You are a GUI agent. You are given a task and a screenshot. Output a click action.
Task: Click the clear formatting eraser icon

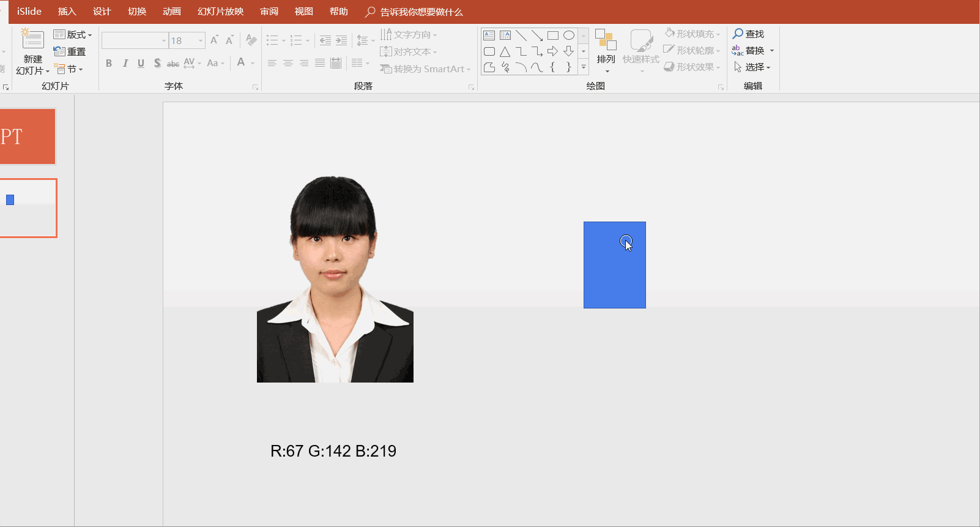click(x=251, y=40)
